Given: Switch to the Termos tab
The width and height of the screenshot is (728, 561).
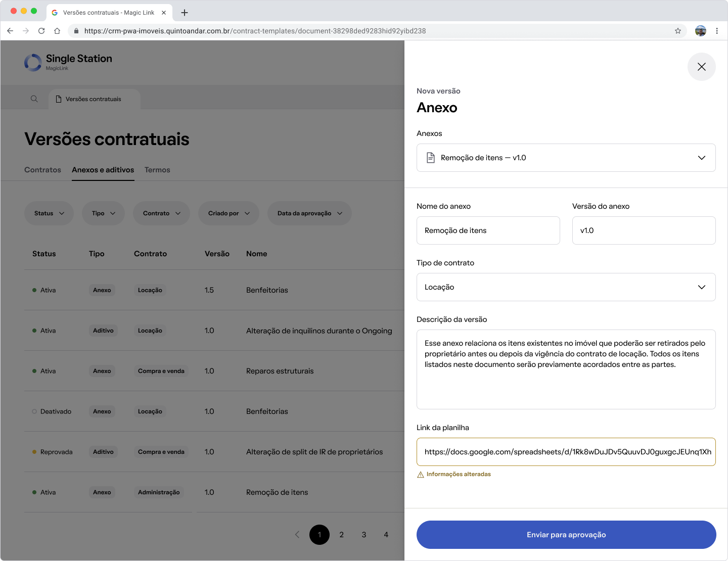Looking at the screenshot, I should click(157, 170).
